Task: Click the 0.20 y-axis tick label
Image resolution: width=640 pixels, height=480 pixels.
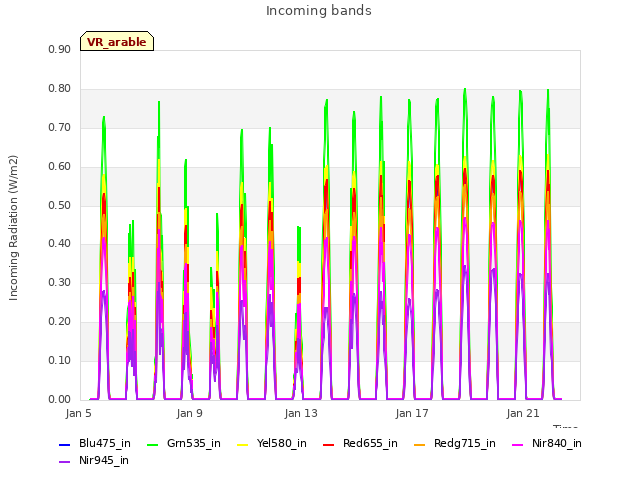Action: (x=60, y=322)
